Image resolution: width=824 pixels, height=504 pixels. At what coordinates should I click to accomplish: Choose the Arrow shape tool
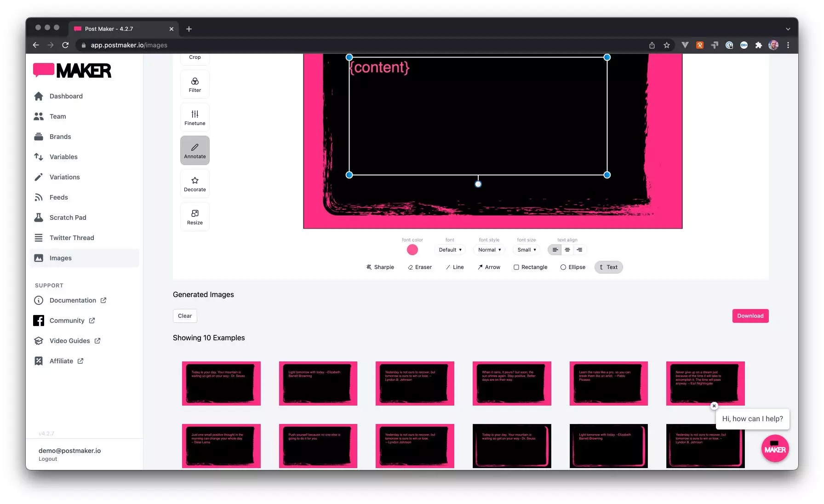(489, 267)
